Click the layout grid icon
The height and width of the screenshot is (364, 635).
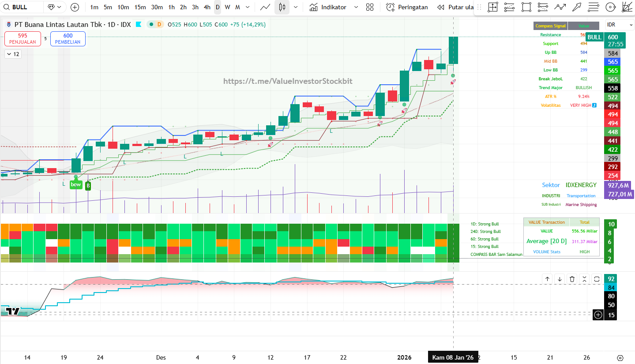370,7
